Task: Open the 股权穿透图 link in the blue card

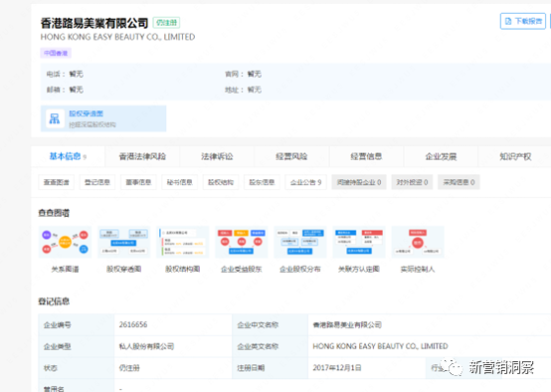Action: 87,113
